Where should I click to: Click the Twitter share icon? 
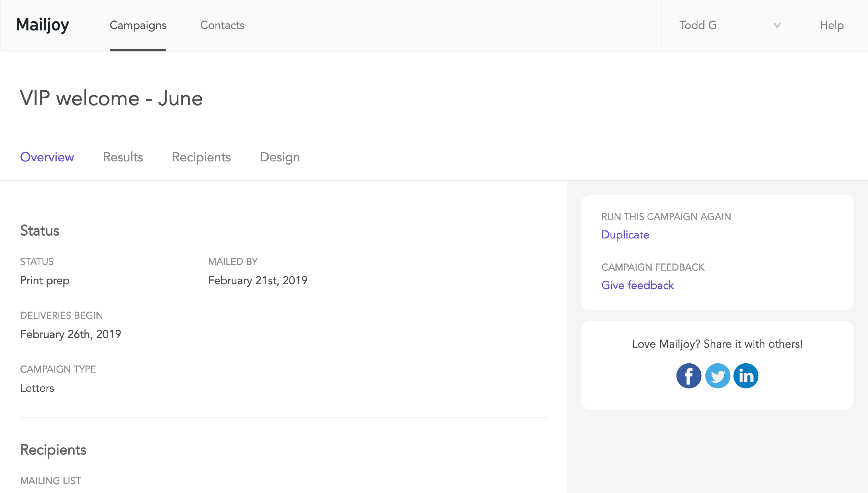pos(718,376)
